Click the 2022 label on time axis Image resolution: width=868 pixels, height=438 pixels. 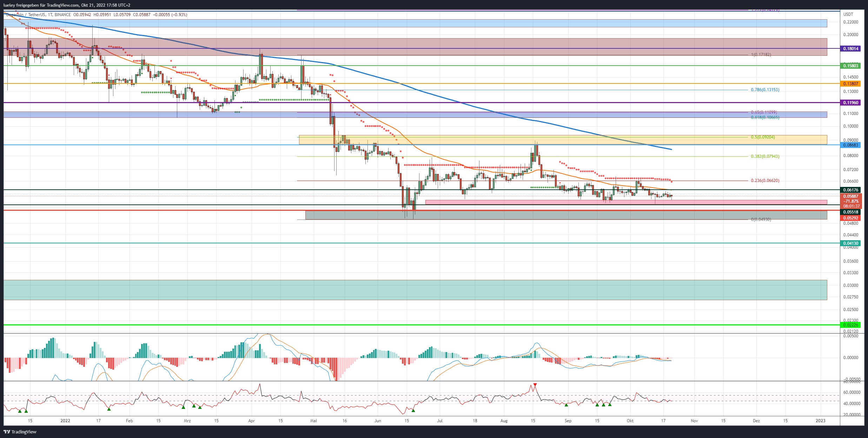(65, 421)
